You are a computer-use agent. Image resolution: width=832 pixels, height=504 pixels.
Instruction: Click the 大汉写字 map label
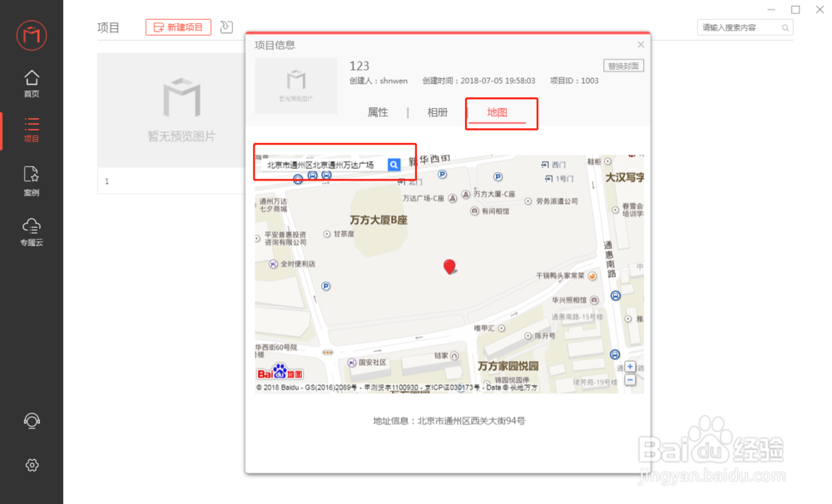pos(625,177)
